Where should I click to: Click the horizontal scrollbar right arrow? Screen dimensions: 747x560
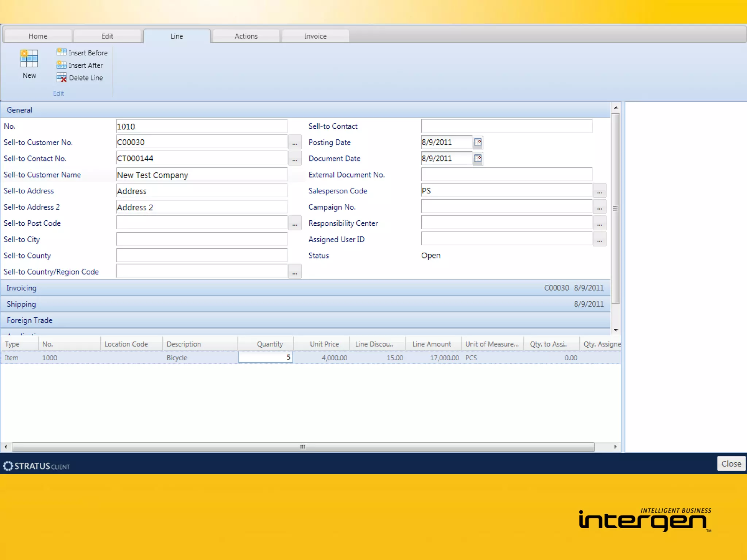616,447
